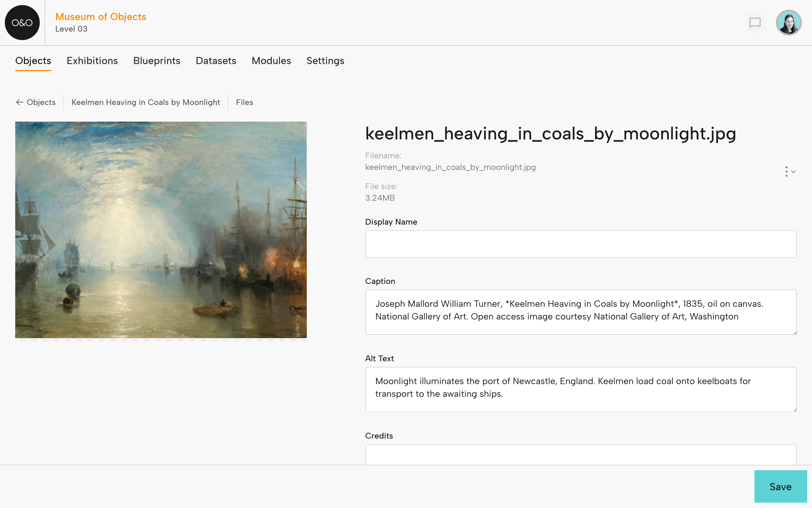This screenshot has width=812, height=508.
Task: Open the user profile avatar
Action: (789, 23)
